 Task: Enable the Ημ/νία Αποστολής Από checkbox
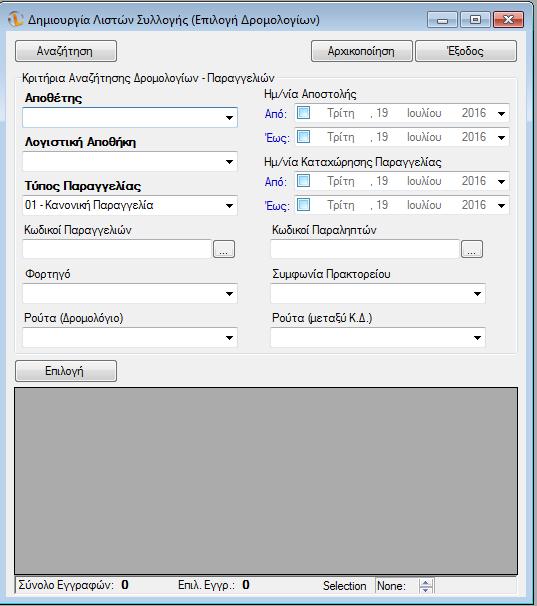[303, 113]
